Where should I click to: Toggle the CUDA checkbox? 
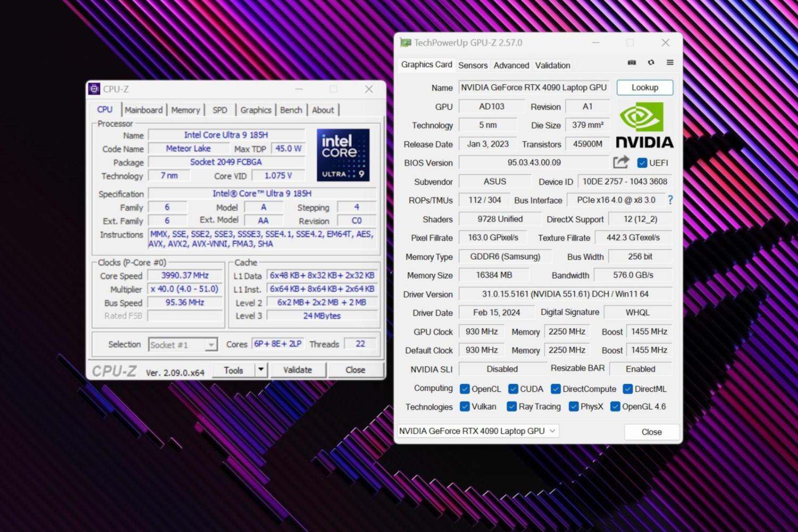513,389
